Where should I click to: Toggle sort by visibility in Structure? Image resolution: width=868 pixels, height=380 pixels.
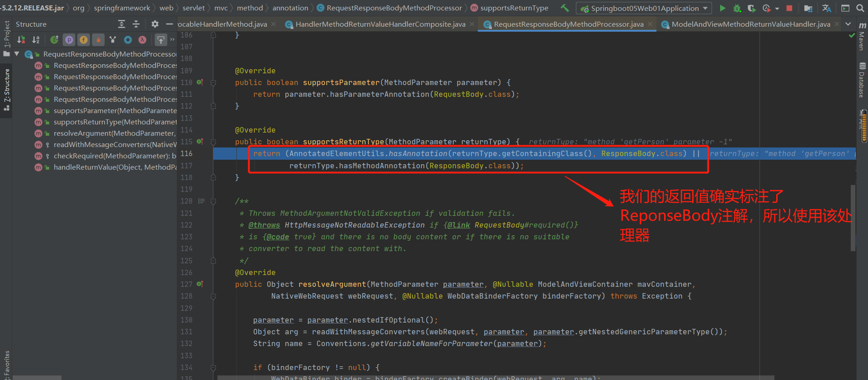(21, 40)
